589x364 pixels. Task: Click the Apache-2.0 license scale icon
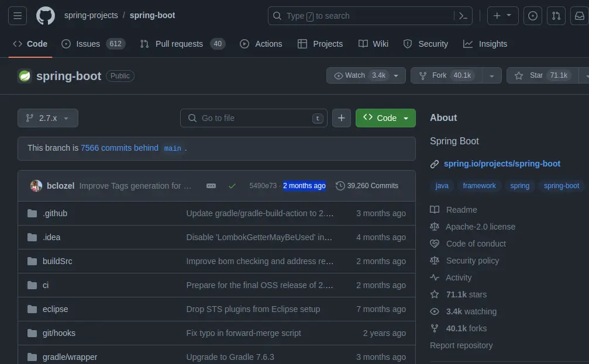click(x=435, y=227)
